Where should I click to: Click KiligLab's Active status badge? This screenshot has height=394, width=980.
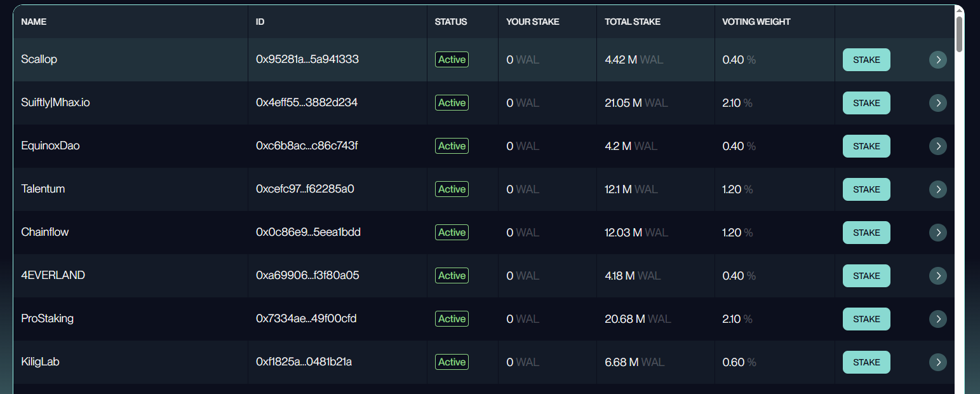[452, 362]
